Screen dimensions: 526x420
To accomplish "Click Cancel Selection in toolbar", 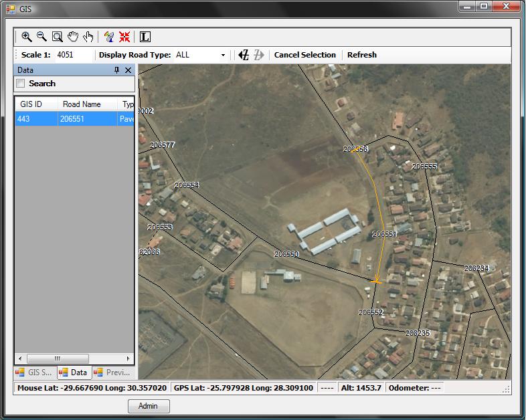I will coord(304,55).
